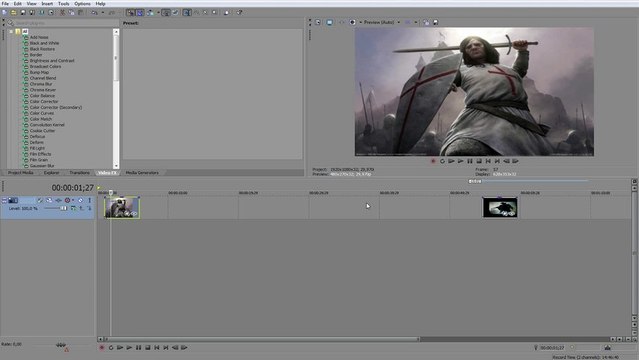
Task: Open Automation Settings dropdown on track
Action: click(73, 200)
